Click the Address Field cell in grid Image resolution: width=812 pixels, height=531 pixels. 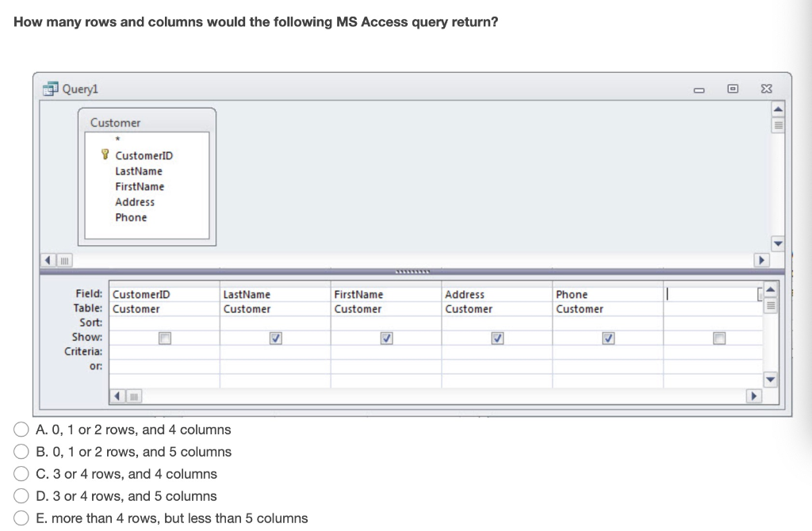[x=497, y=295]
